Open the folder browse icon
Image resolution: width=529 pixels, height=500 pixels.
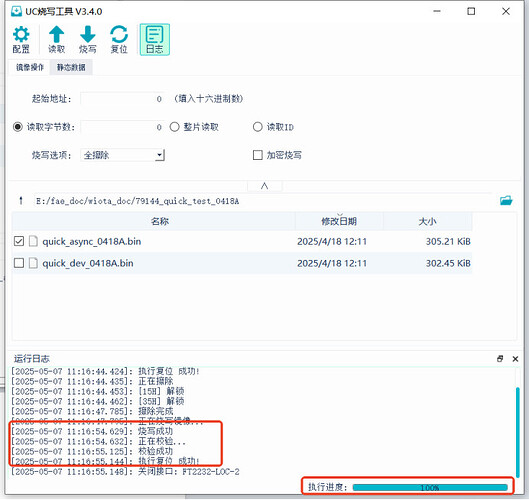coord(506,201)
